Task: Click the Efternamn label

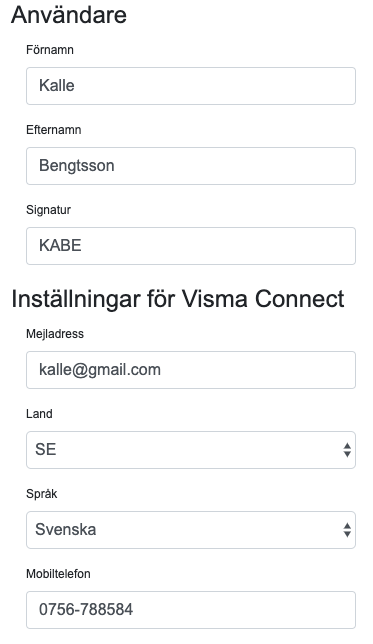Action: tap(54, 130)
